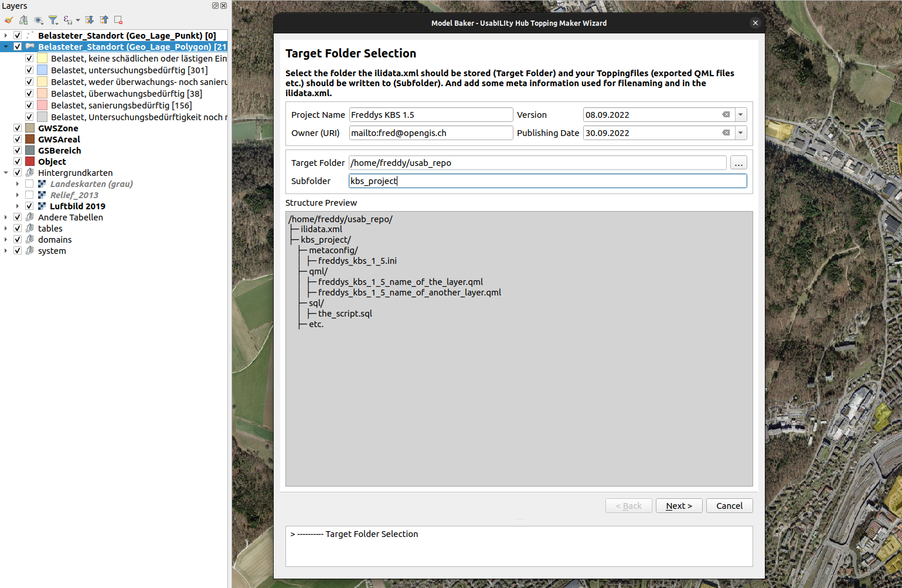Click the Collapse All layers icon
902x588 pixels.
[x=104, y=21]
